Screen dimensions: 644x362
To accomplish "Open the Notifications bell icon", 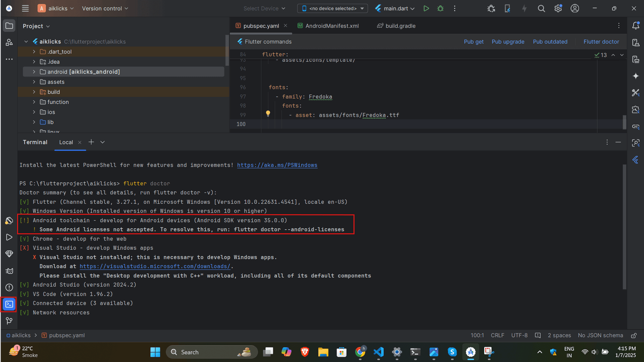I will (x=636, y=26).
